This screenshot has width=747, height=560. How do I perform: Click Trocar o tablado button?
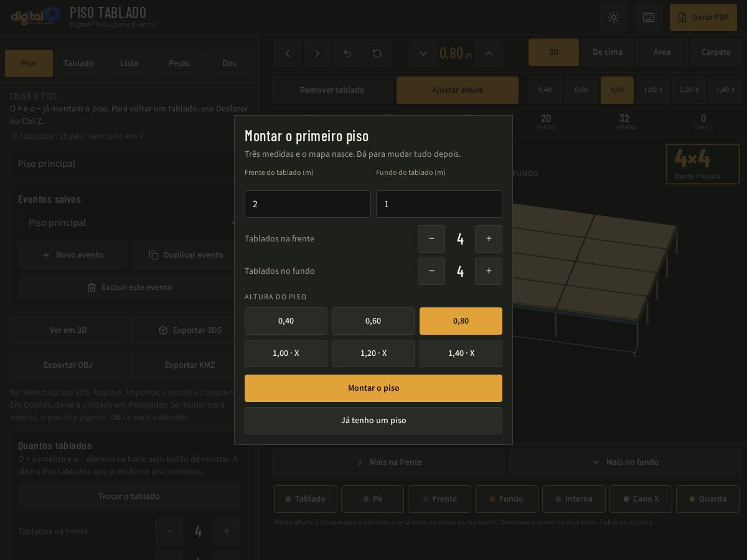[x=129, y=497]
